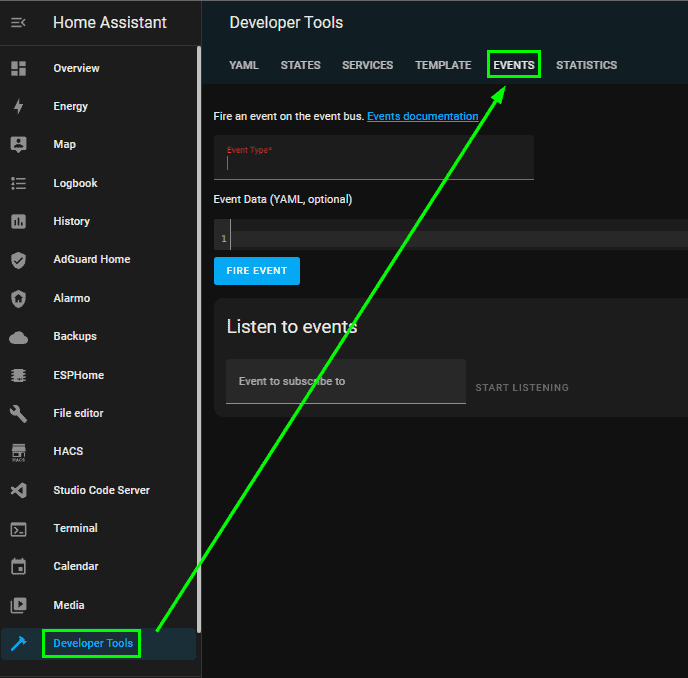Open the Backups page
Viewport: 688px width, 678px height.
pos(98,336)
